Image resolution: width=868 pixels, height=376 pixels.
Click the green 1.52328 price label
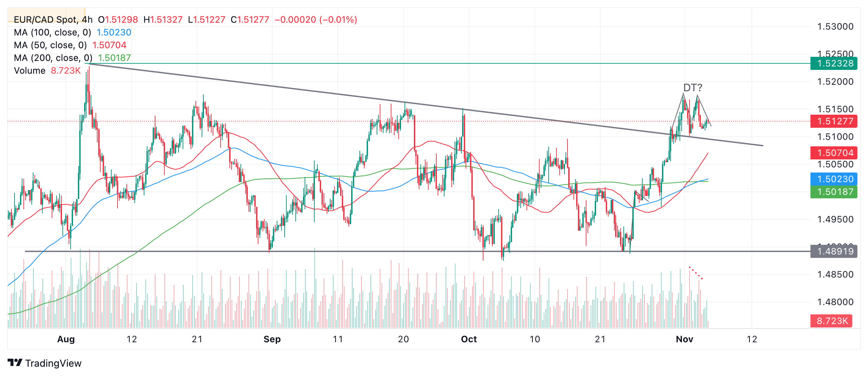click(x=834, y=63)
